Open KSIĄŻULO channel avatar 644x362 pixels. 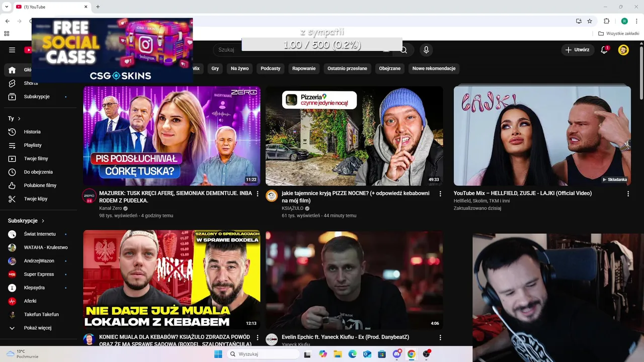(272, 196)
